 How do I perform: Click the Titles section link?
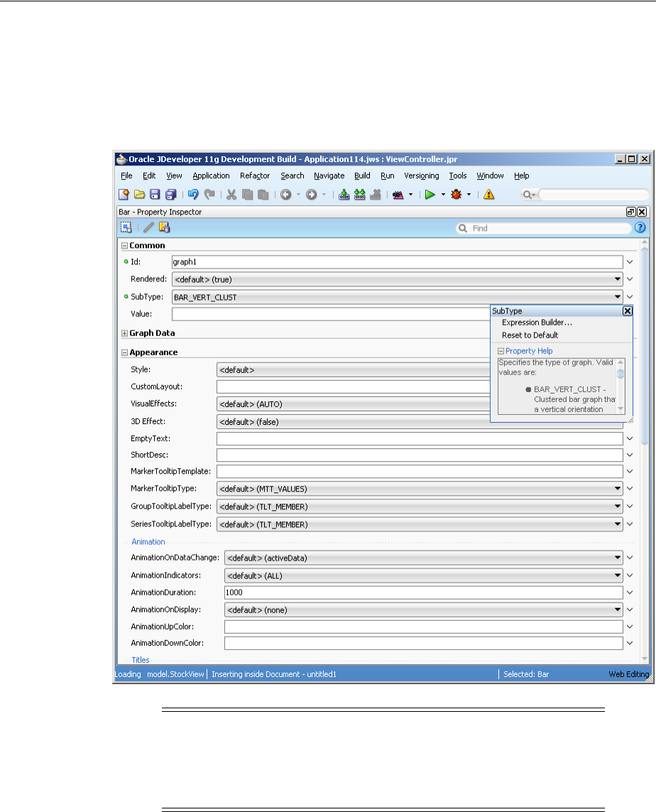[x=140, y=660]
